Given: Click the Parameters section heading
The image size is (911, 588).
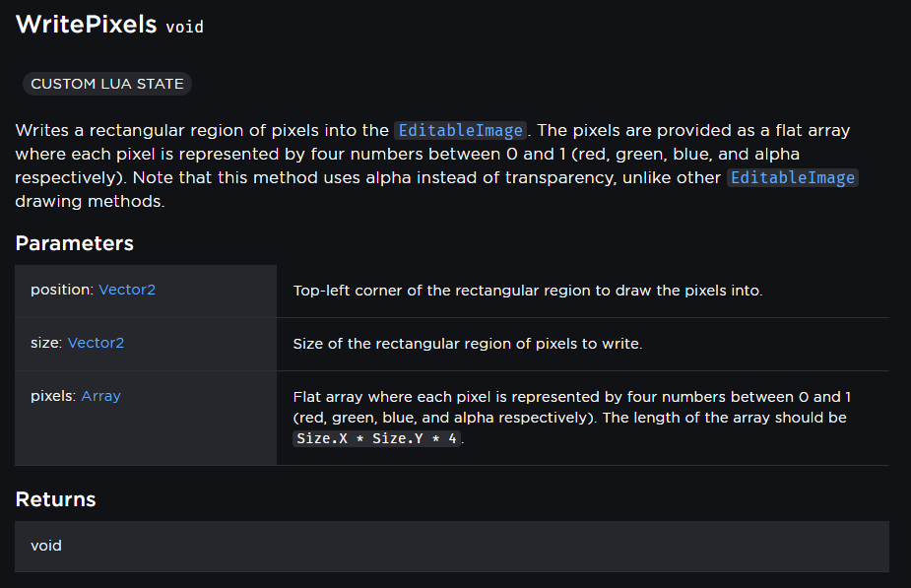Looking at the screenshot, I should (x=74, y=243).
